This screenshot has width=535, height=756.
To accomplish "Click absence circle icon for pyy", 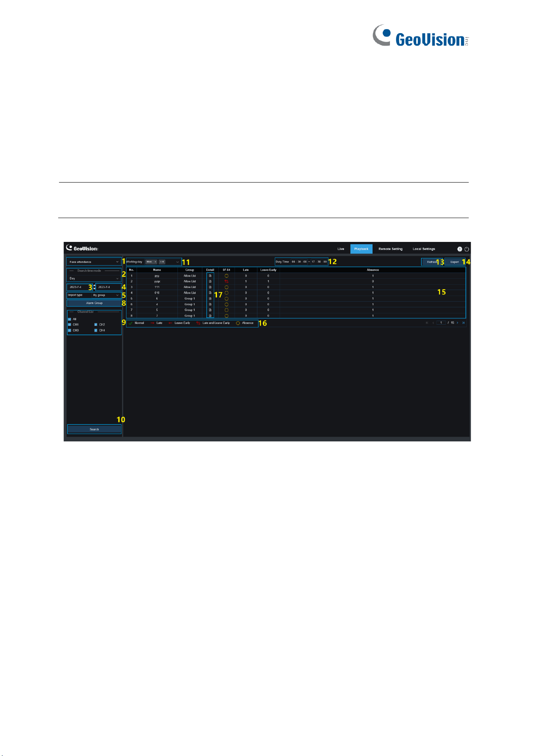I will [x=227, y=276].
